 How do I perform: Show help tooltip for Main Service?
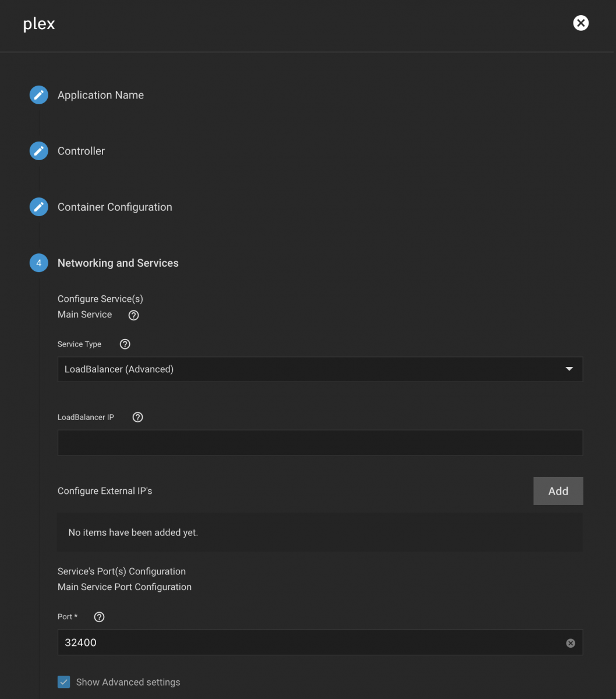pyautogui.click(x=134, y=315)
